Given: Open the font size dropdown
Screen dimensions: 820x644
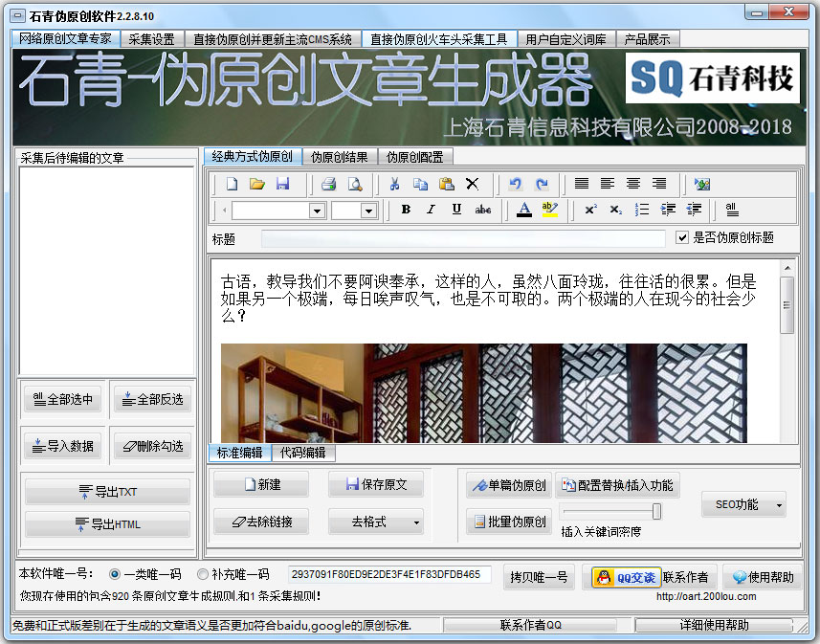Looking at the screenshot, I should (368, 211).
